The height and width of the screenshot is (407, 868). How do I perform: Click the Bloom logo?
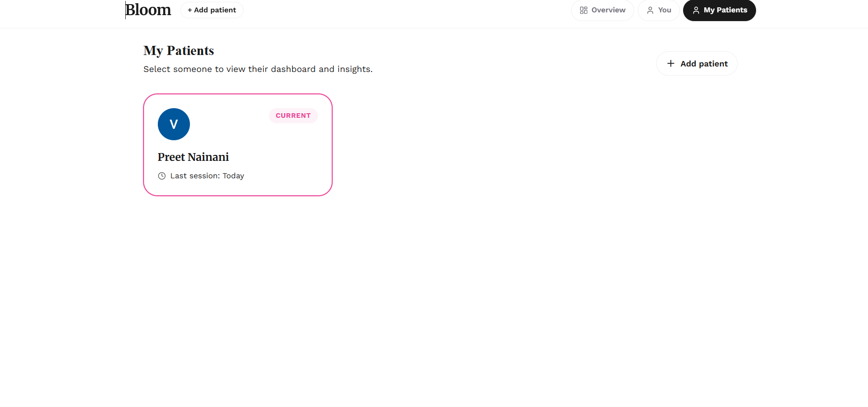148,10
